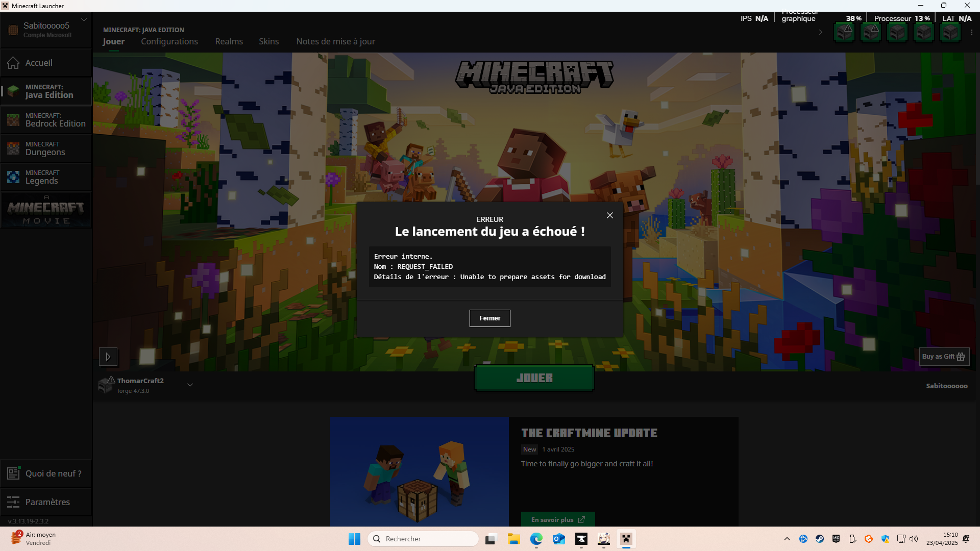Close the error dialog with the X
Image resolution: width=980 pixels, height=551 pixels.
click(610, 215)
